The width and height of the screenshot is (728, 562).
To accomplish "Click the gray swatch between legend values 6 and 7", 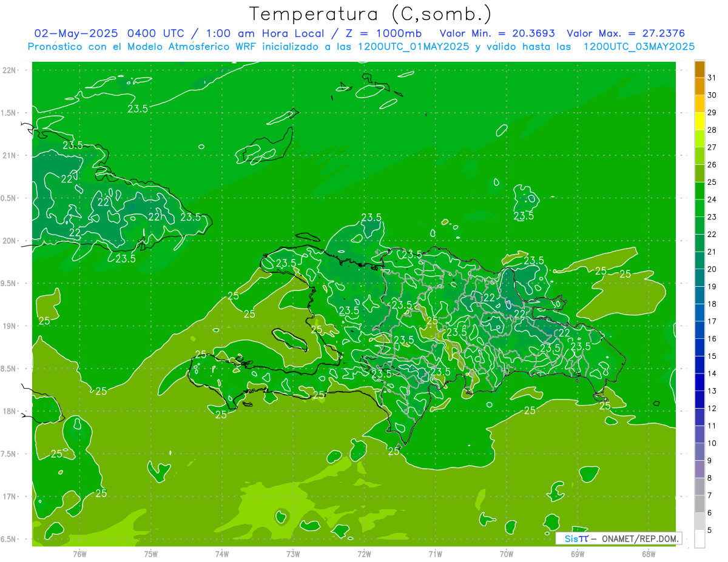I will (x=699, y=504).
